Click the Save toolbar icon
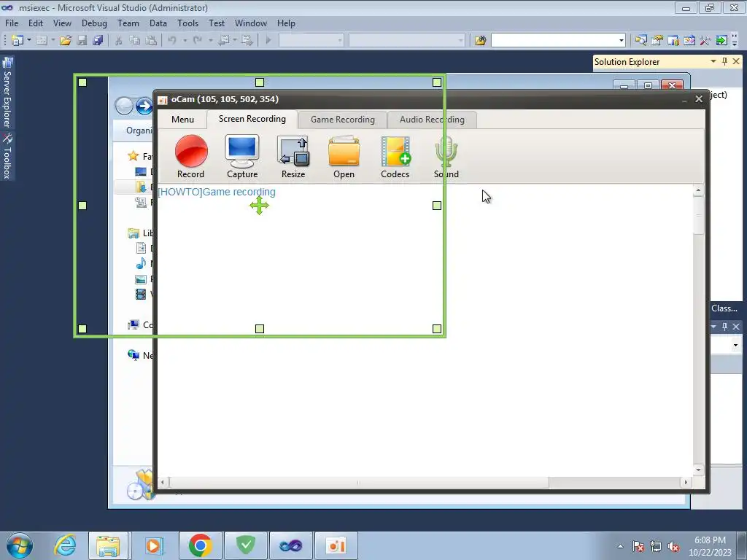This screenshot has width=747, height=560. click(x=82, y=41)
